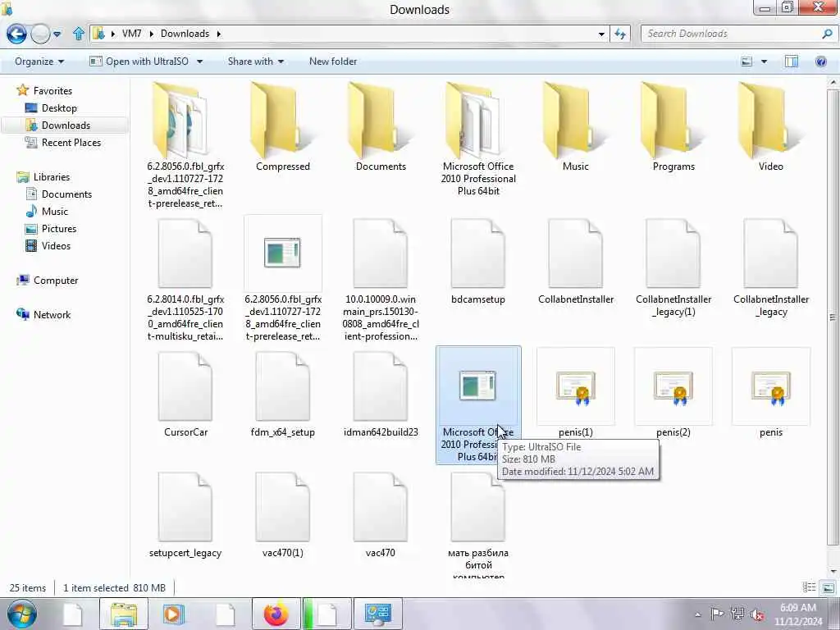Open Recent Places in sidebar
840x630 pixels.
63,143
